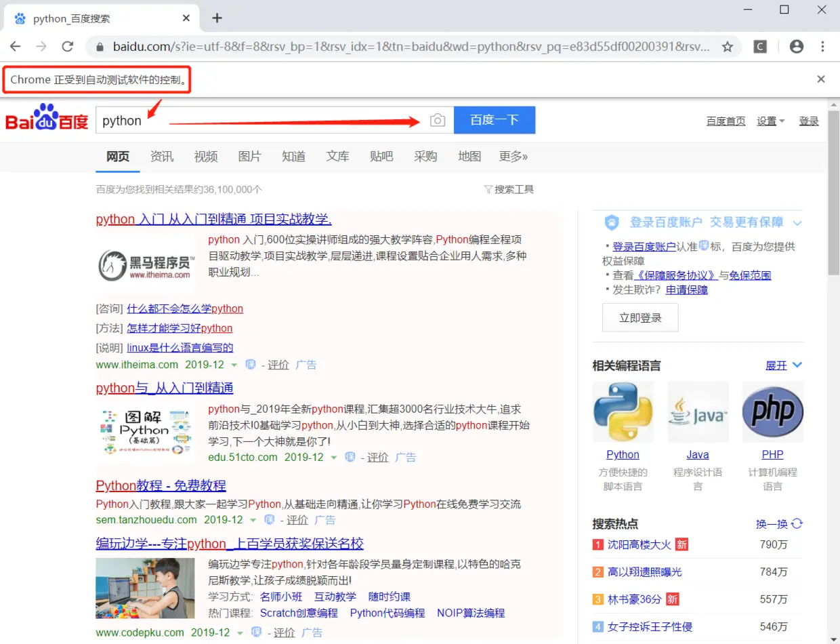This screenshot has width=840, height=644.
Task: Click the Java logo thumbnail
Action: coord(698,412)
